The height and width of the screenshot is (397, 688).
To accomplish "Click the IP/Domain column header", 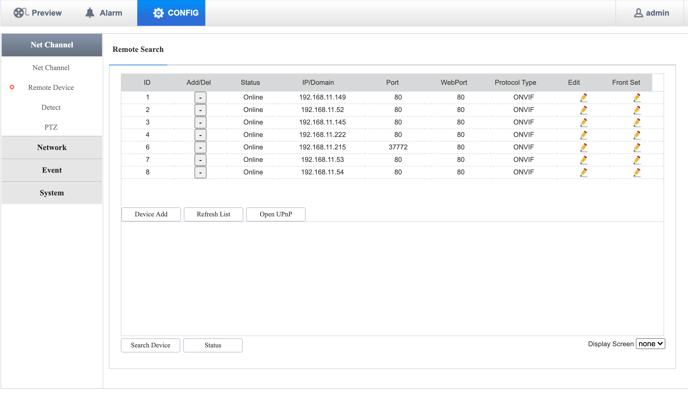I will click(318, 82).
